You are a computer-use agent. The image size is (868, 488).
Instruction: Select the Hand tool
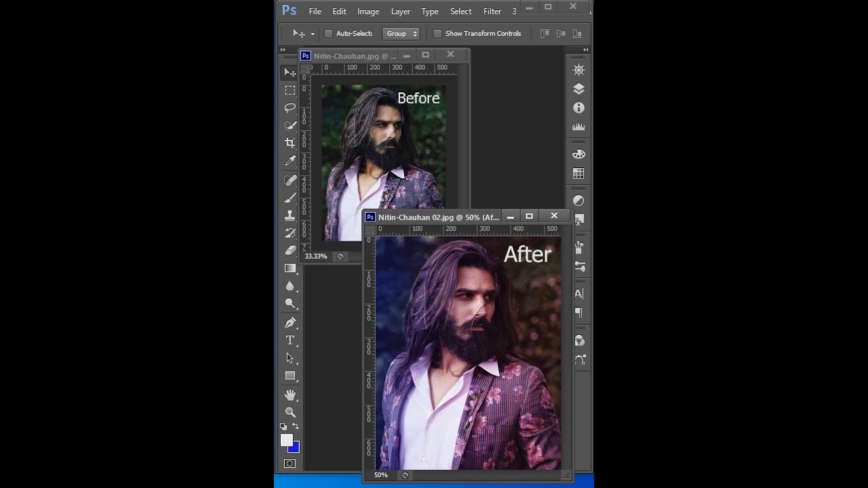pos(290,394)
